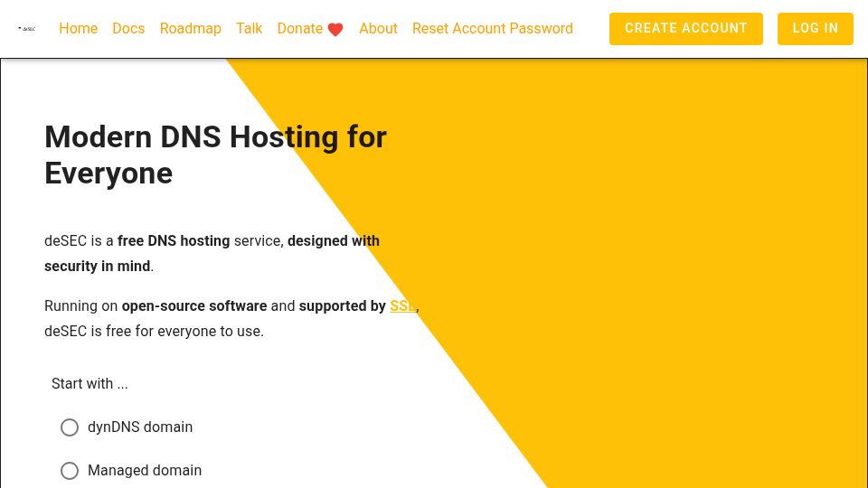Open the Roadmap link in the header

191,28
